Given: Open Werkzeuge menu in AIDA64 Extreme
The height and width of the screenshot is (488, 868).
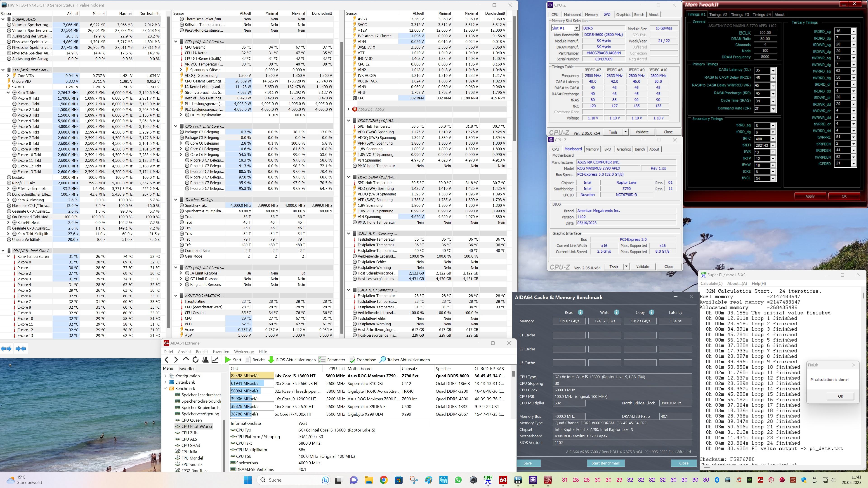Looking at the screenshot, I should 244,352.
